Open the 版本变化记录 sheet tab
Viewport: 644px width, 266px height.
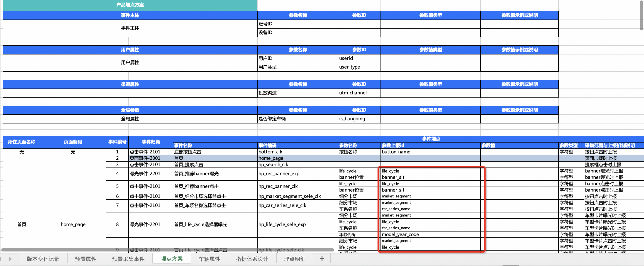click(x=43, y=259)
